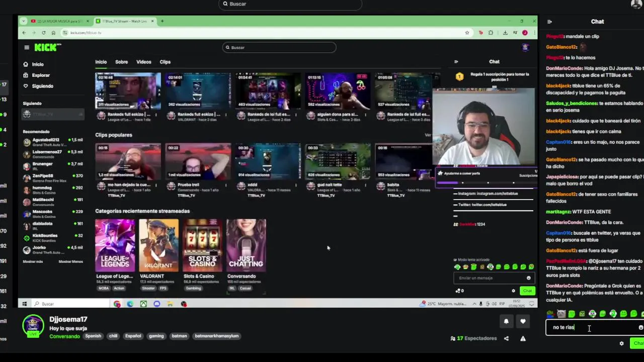Open the share icon beside Espectadores
The image size is (644, 362).
pos(506,338)
